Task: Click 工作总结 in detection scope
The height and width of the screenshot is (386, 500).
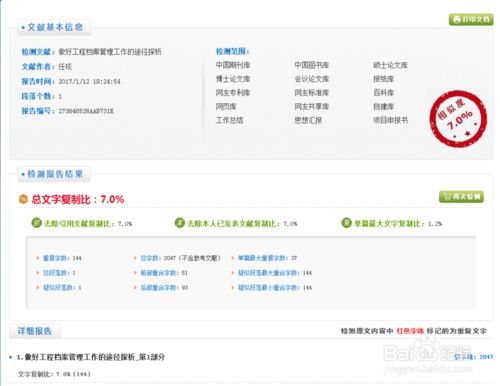Action: click(229, 120)
